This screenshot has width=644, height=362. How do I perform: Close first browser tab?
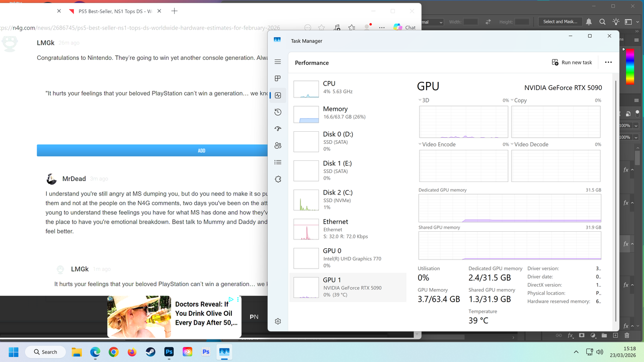(x=59, y=11)
